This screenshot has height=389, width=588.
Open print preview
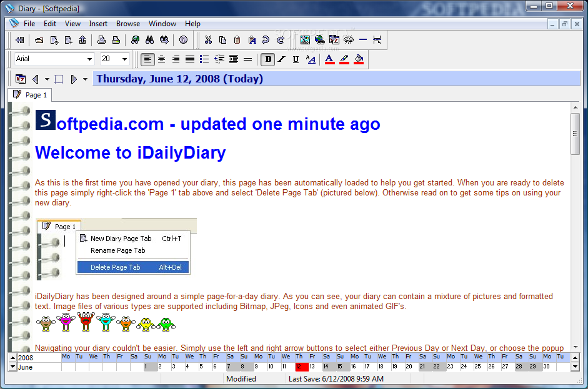[101, 40]
